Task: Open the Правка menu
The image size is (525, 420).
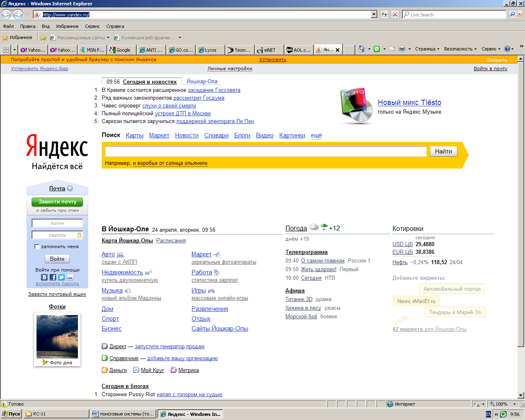Action: click(27, 26)
